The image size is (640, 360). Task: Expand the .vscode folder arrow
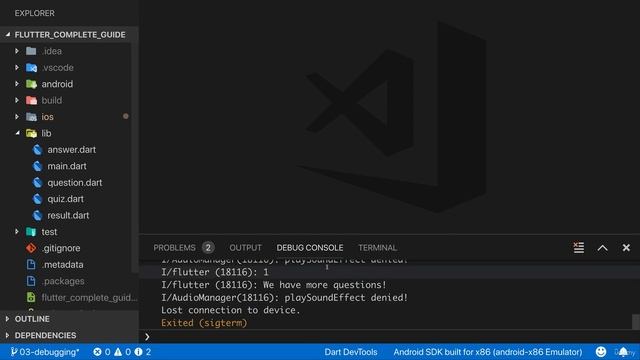17,67
